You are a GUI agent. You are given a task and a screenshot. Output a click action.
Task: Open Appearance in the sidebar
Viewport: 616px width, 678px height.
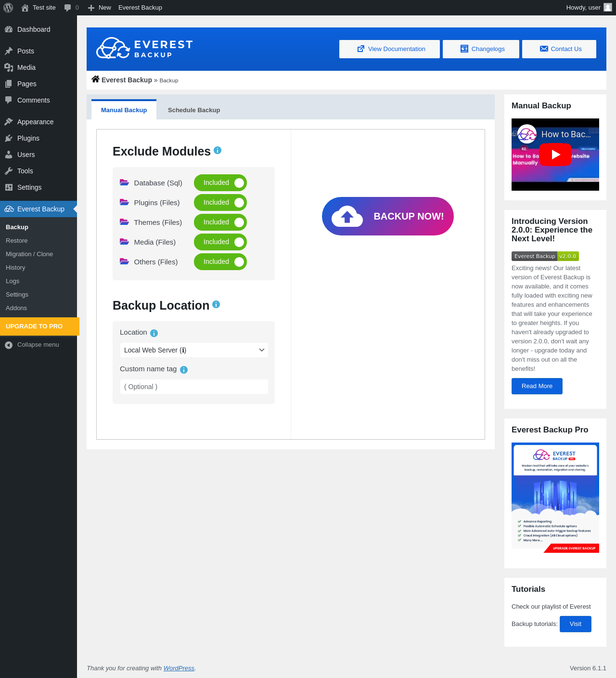coord(38,122)
